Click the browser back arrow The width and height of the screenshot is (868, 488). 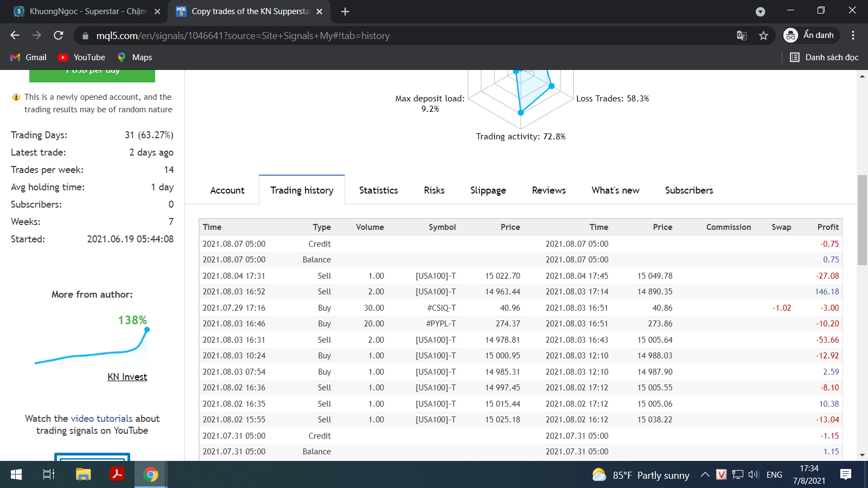click(15, 35)
